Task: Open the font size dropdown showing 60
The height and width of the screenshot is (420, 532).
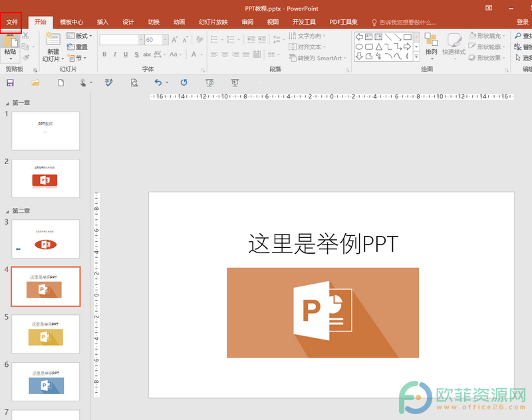Action: tap(165, 40)
